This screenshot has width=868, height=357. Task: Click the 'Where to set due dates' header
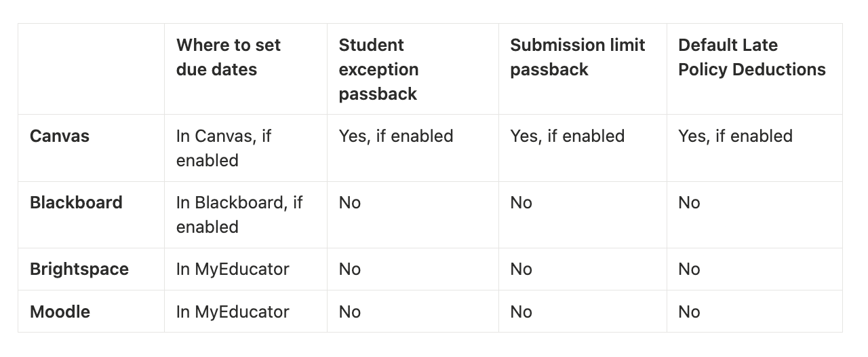tap(229, 57)
